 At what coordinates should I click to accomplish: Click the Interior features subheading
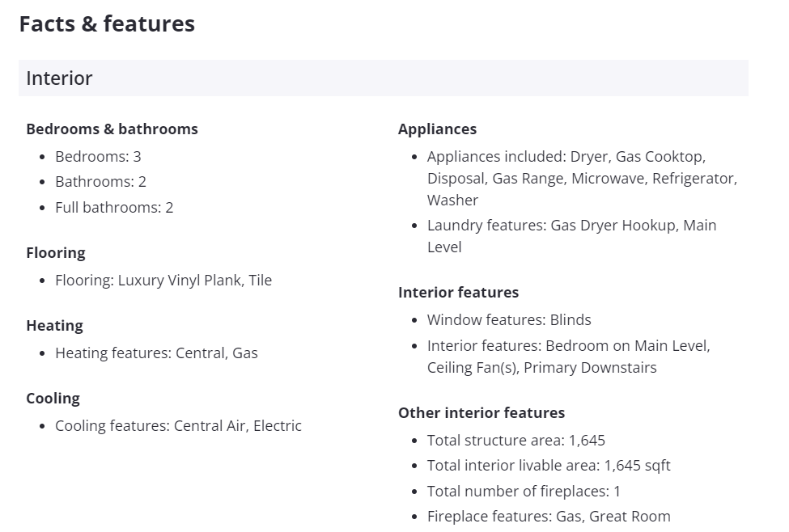click(458, 292)
